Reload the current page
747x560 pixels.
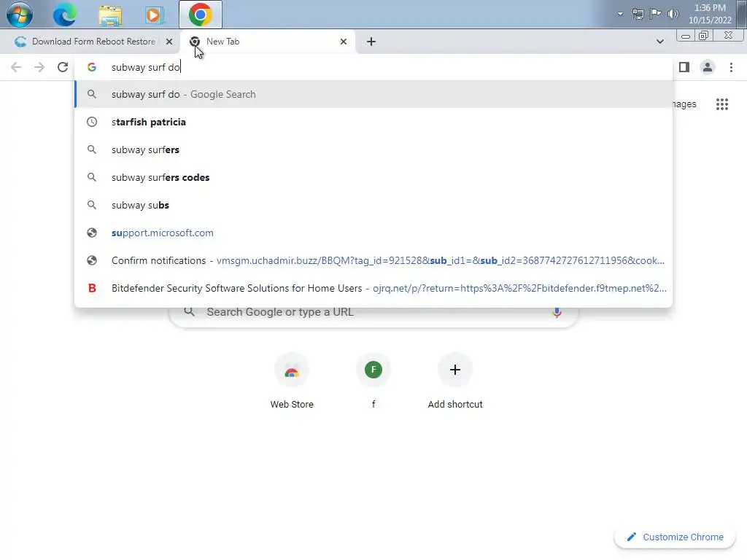pos(63,67)
